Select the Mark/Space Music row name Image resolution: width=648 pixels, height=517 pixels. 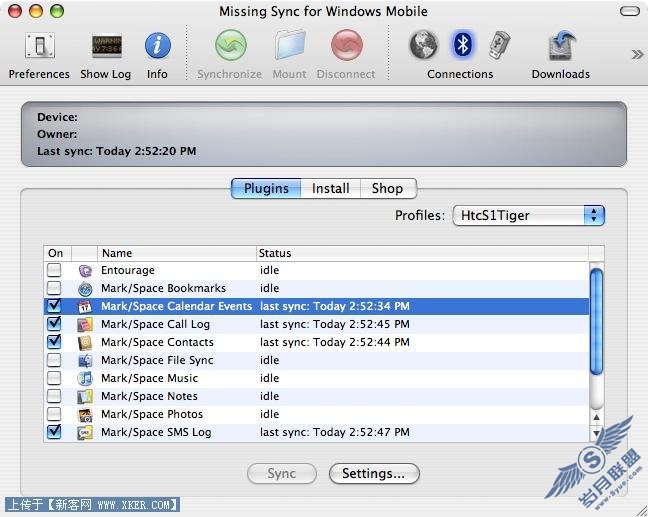[x=150, y=379]
